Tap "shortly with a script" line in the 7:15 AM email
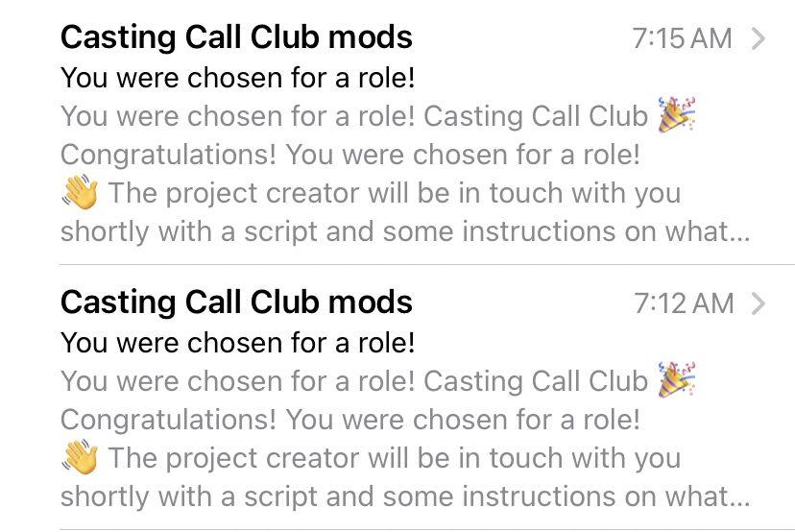This screenshot has width=795, height=532. click(403, 231)
